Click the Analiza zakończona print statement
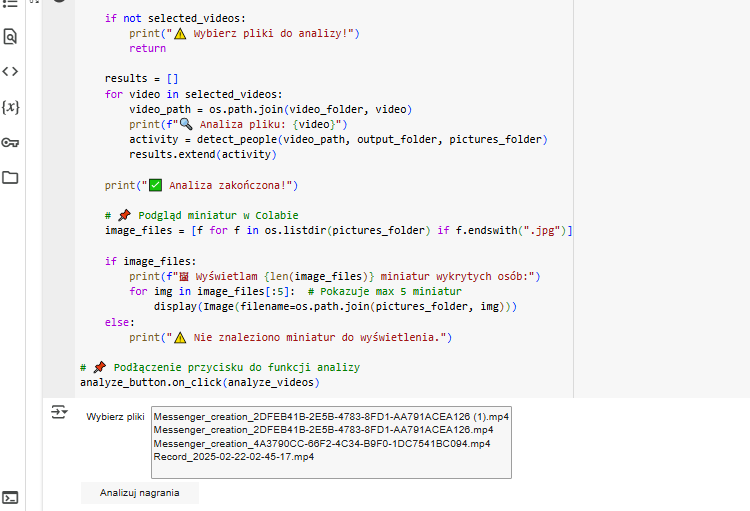 [x=201, y=185]
